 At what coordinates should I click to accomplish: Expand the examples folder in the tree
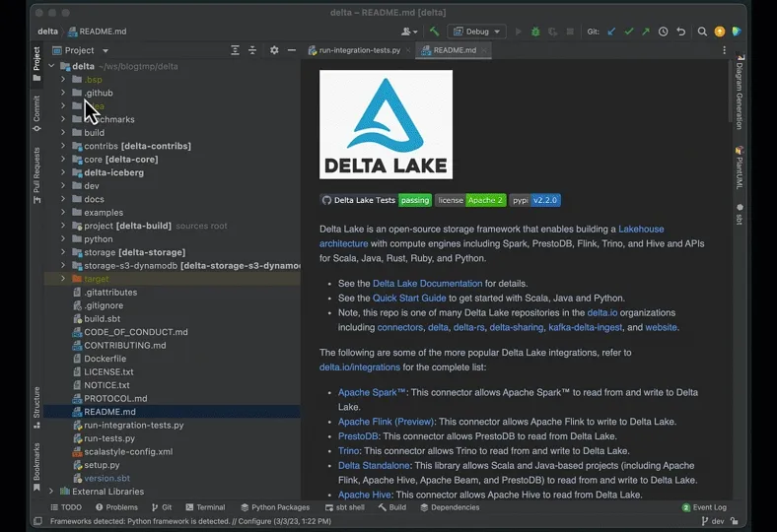[x=63, y=213]
